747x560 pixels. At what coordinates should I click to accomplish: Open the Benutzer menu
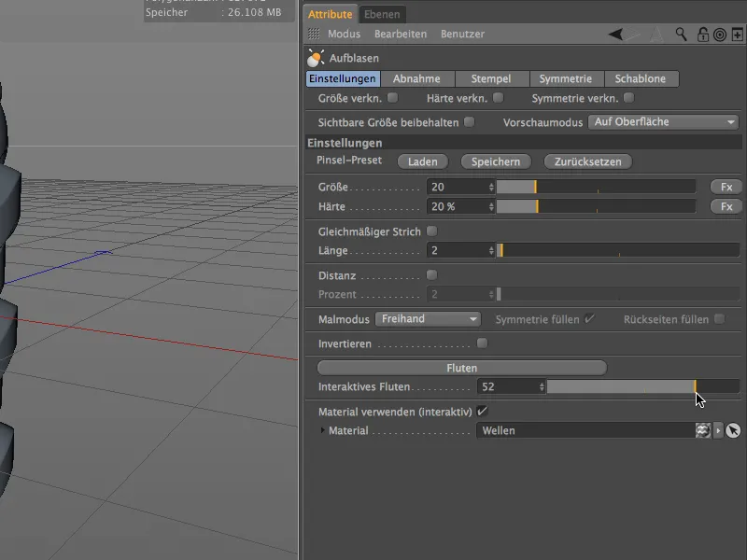tap(462, 35)
